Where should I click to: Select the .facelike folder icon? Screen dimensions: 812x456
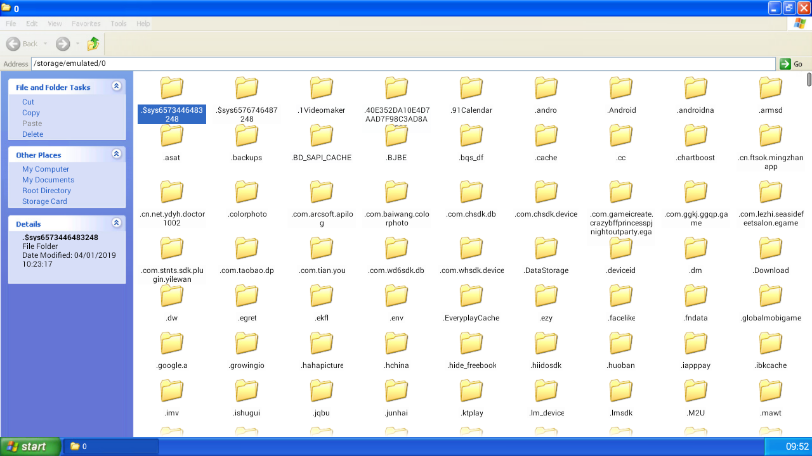(621, 297)
